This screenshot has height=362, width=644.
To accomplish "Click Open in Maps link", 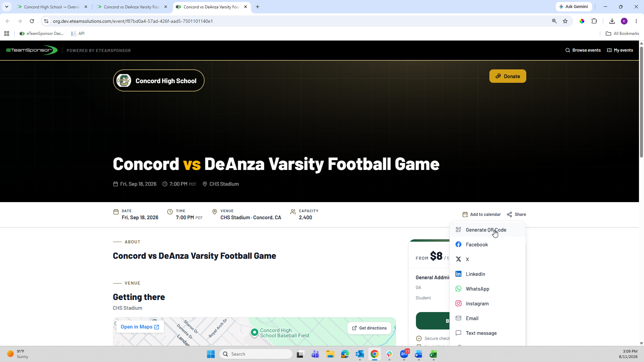I will (140, 327).
